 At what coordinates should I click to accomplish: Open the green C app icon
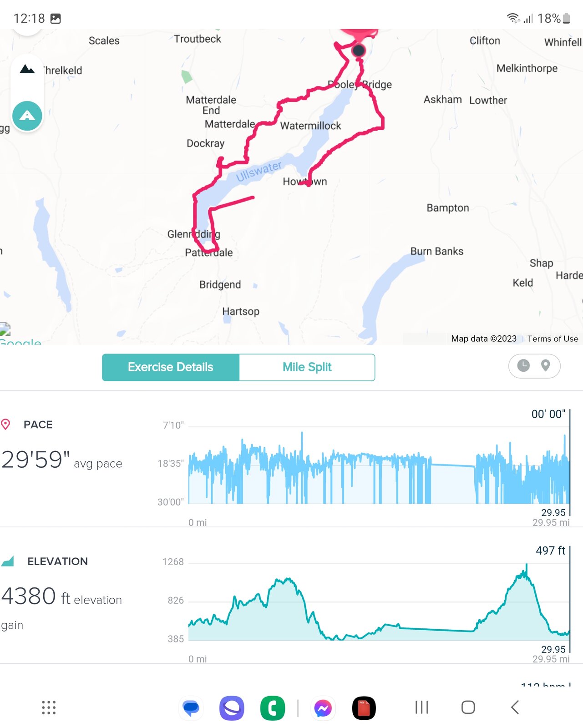(x=273, y=708)
